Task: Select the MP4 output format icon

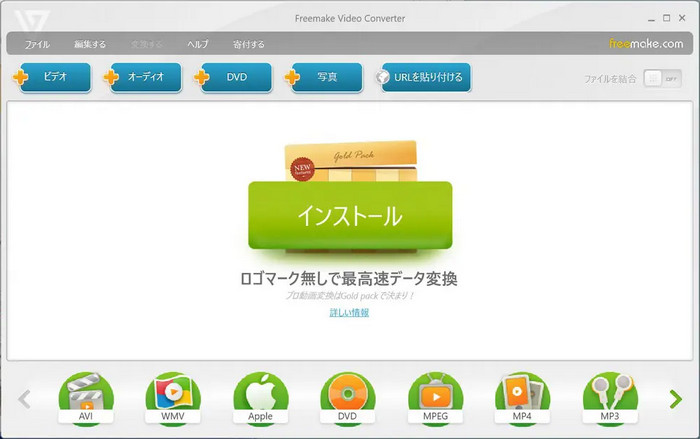Action: (522, 398)
